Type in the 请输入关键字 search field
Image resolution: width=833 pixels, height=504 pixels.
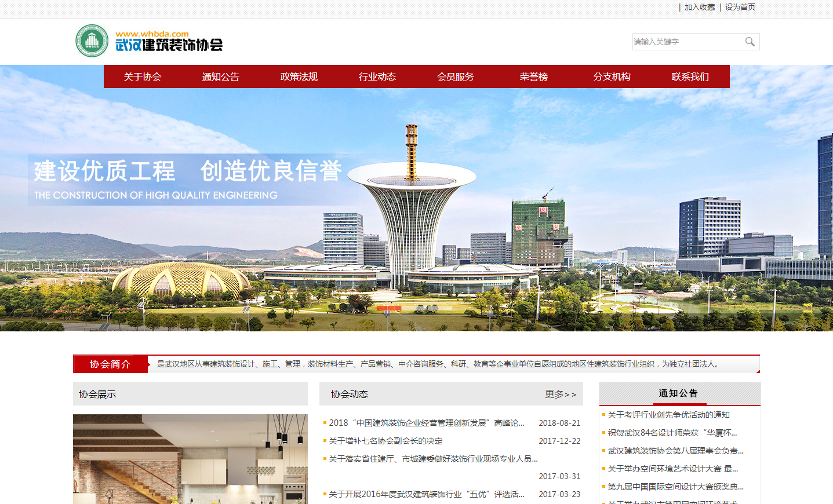click(x=686, y=42)
